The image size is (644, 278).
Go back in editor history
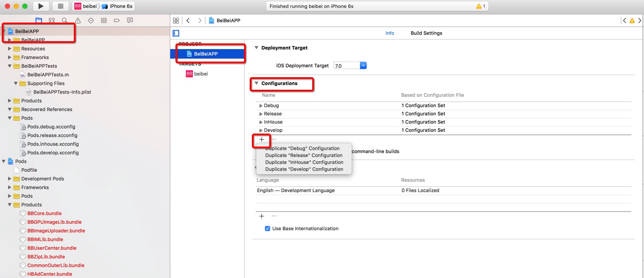point(188,20)
